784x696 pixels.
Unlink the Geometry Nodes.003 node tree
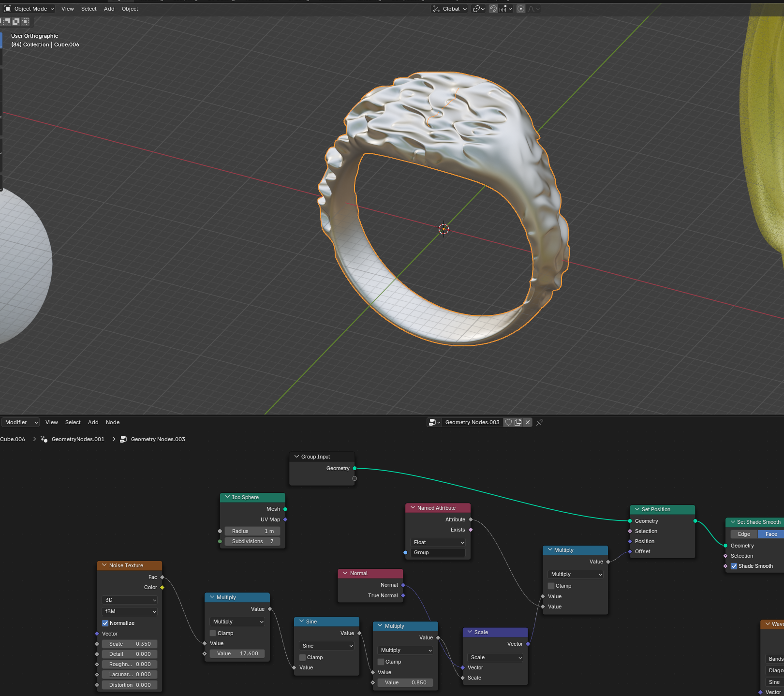(528, 422)
